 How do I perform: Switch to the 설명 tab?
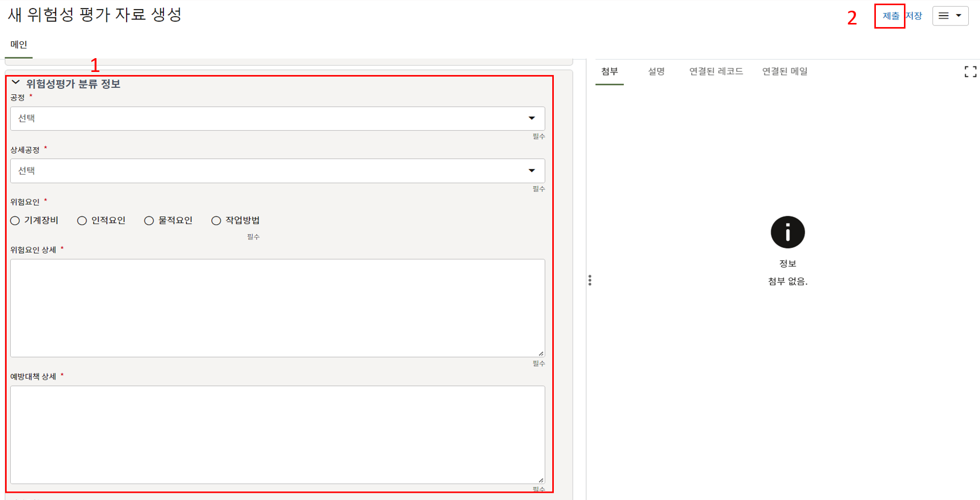pyautogui.click(x=656, y=71)
